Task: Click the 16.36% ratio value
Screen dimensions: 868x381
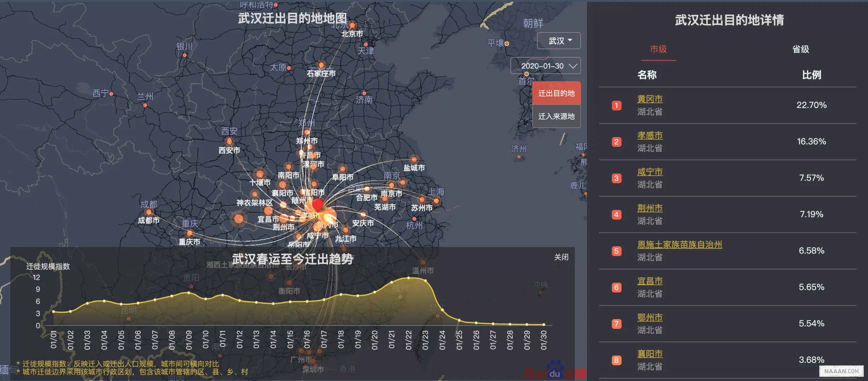Action: click(x=811, y=141)
